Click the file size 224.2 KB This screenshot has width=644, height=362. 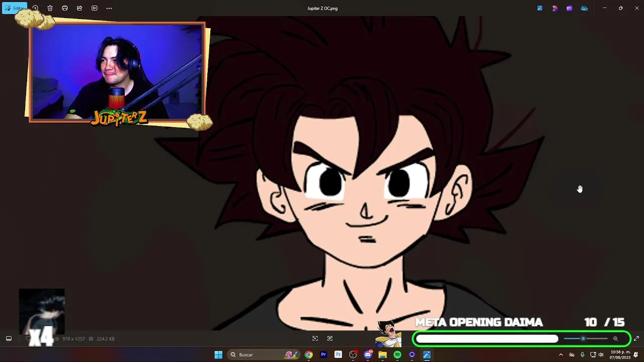[105, 339]
